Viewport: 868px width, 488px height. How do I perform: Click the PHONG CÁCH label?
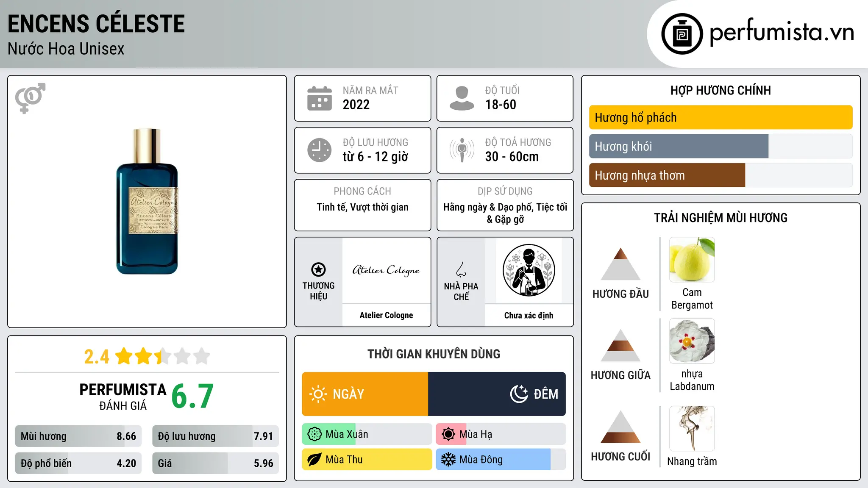[362, 191]
